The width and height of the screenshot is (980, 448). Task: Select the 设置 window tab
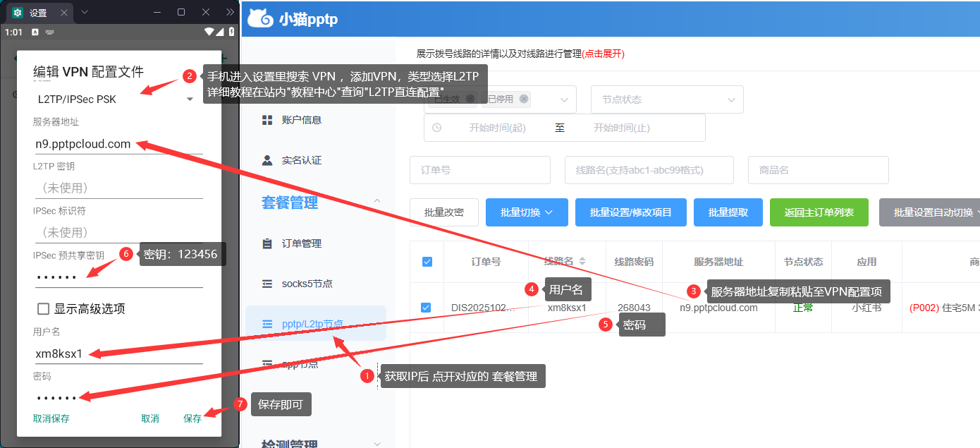pos(39,13)
